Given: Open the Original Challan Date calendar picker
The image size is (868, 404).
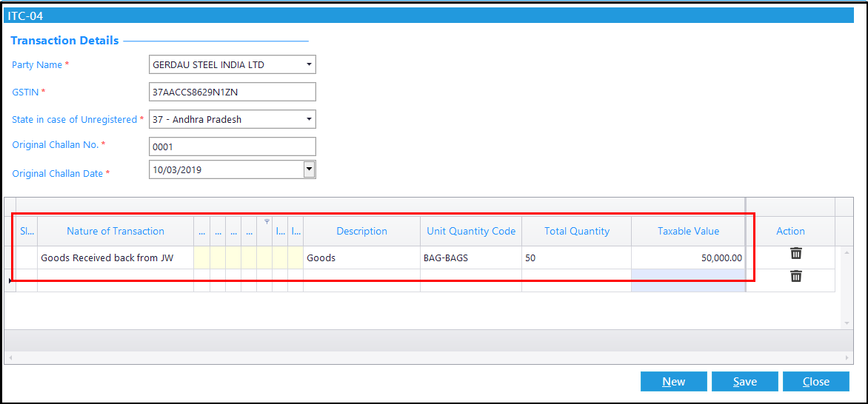Looking at the screenshot, I should [x=309, y=169].
